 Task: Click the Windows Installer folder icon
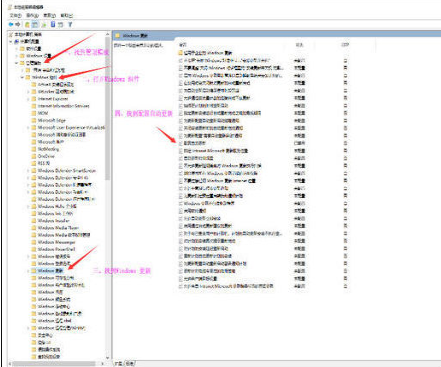(34, 221)
